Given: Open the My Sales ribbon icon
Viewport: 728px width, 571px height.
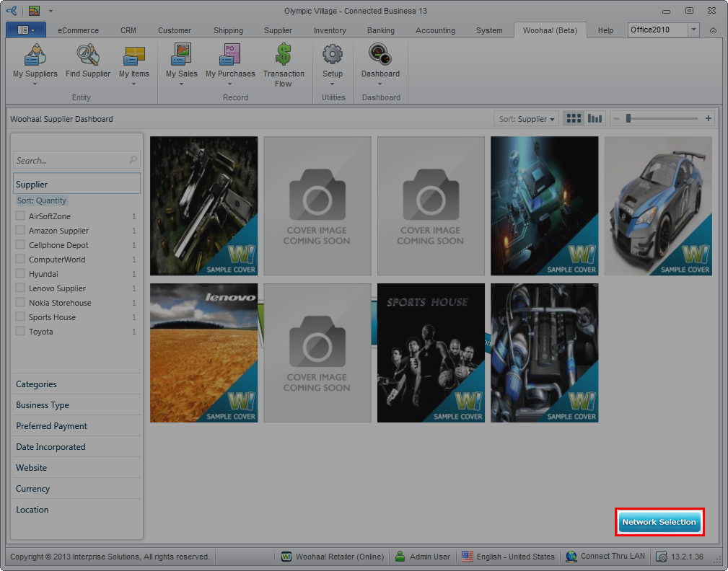Looking at the screenshot, I should click(x=181, y=55).
